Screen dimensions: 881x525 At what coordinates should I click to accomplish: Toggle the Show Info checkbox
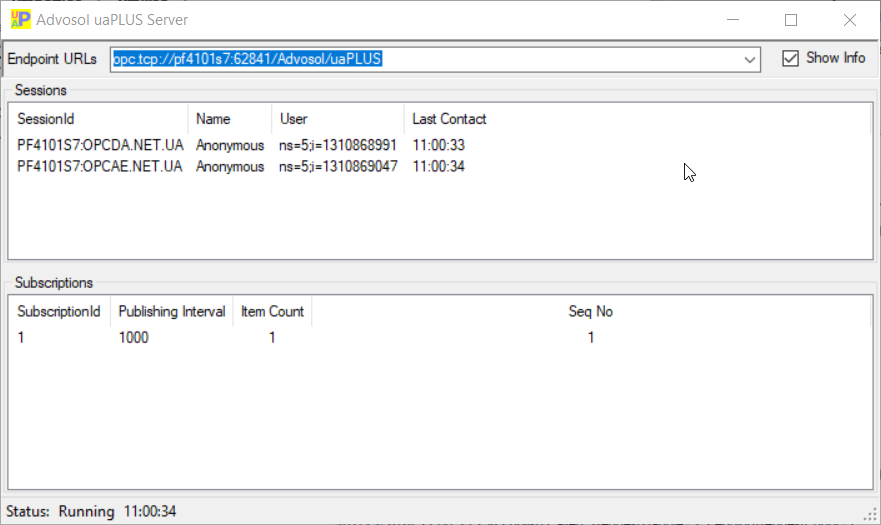(x=791, y=58)
